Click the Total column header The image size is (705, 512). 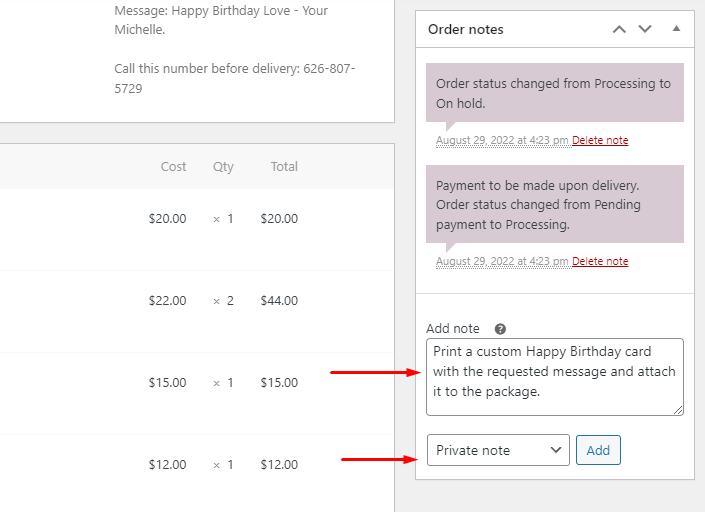tap(284, 167)
